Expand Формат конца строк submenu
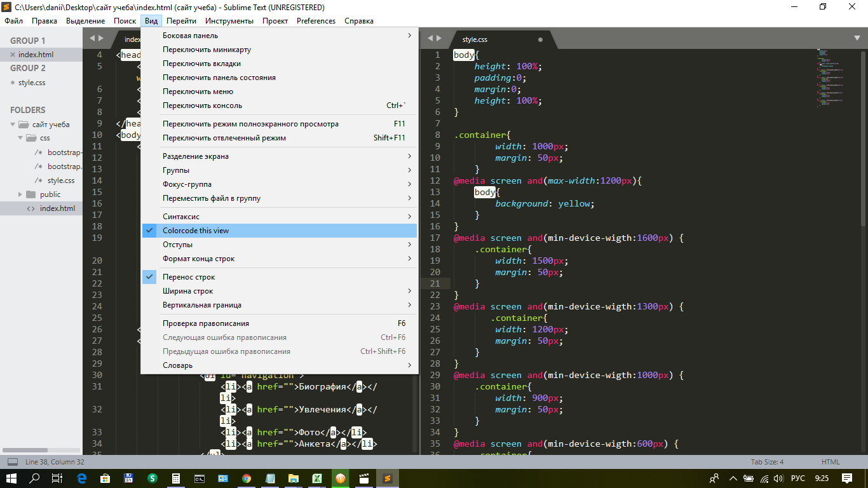This screenshot has width=868, height=488. pyautogui.click(x=280, y=259)
